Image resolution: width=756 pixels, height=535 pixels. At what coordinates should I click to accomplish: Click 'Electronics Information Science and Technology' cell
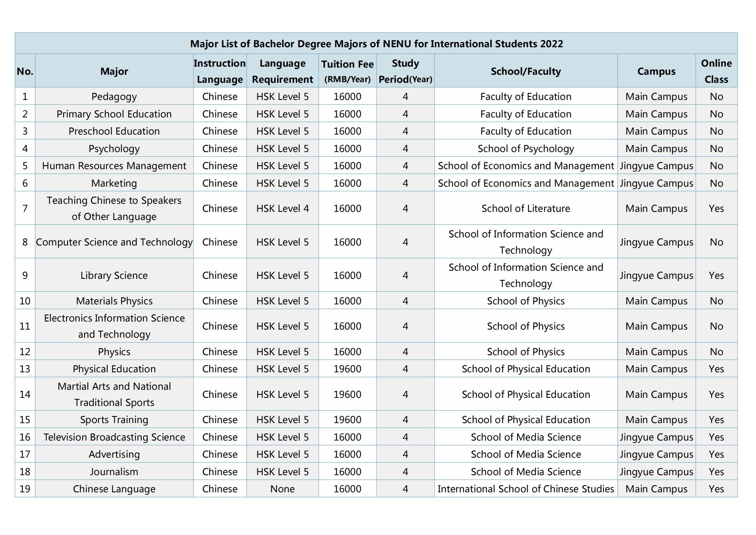[114, 326]
